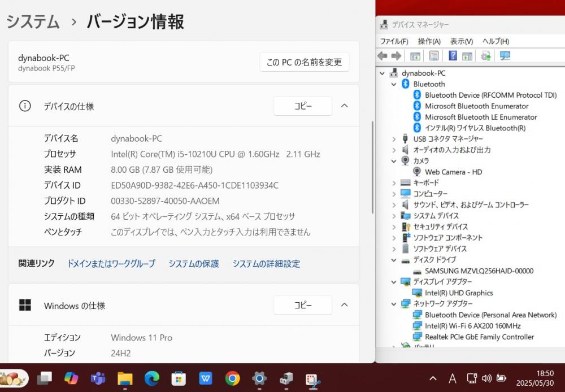Toggle the console tree pane toolbar icon
565x392 pixels.
pos(415,56)
